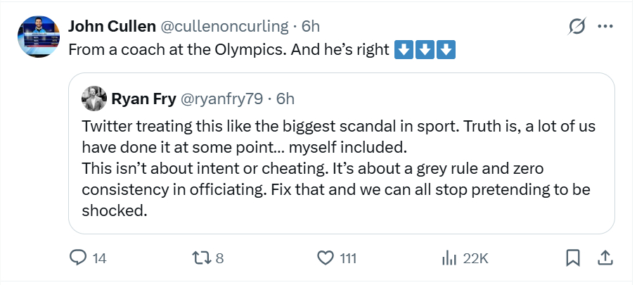644x285 pixels.
Task: Open the three-dot More options menu
Action: (605, 27)
